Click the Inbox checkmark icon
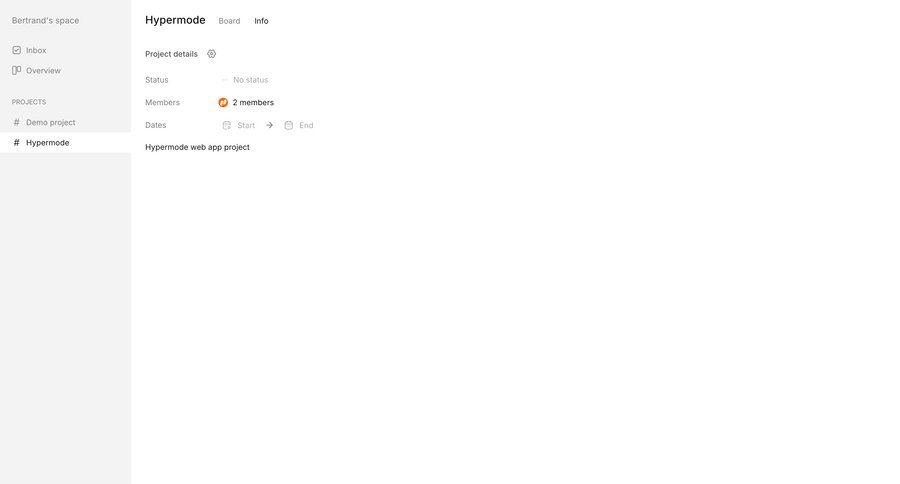The height and width of the screenshot is (484, 900). [x=17, y=51]
